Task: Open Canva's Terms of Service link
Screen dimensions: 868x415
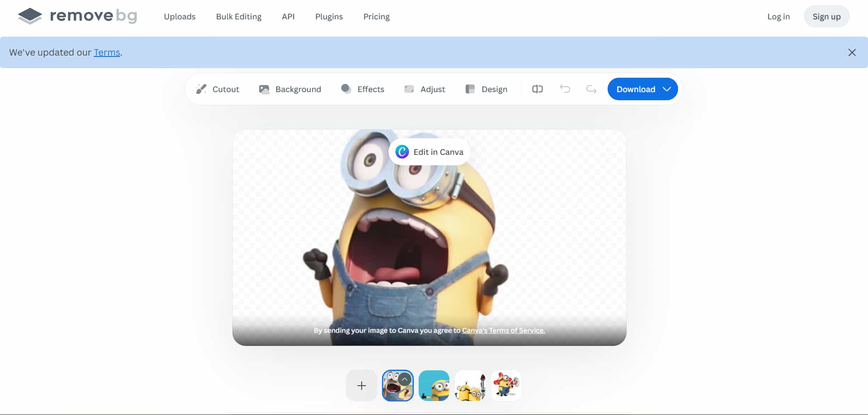Action: coord(504,331)
